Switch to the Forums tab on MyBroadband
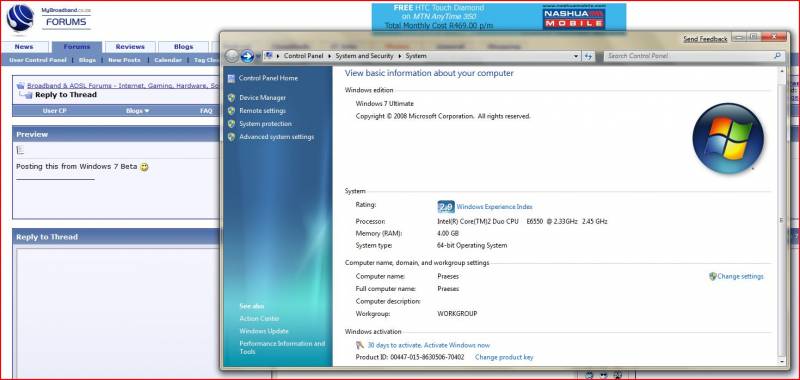Viewport: 800px width, 380px height. pyautogui.click(x=77, y=46)
